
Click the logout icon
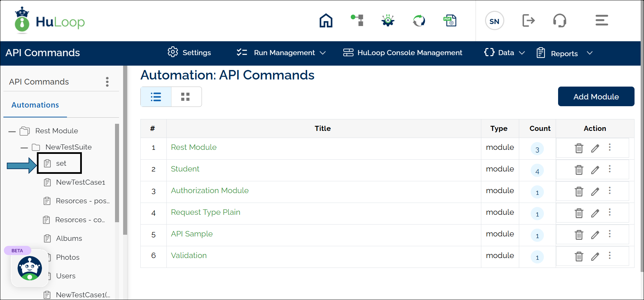[x=528, y=21]
